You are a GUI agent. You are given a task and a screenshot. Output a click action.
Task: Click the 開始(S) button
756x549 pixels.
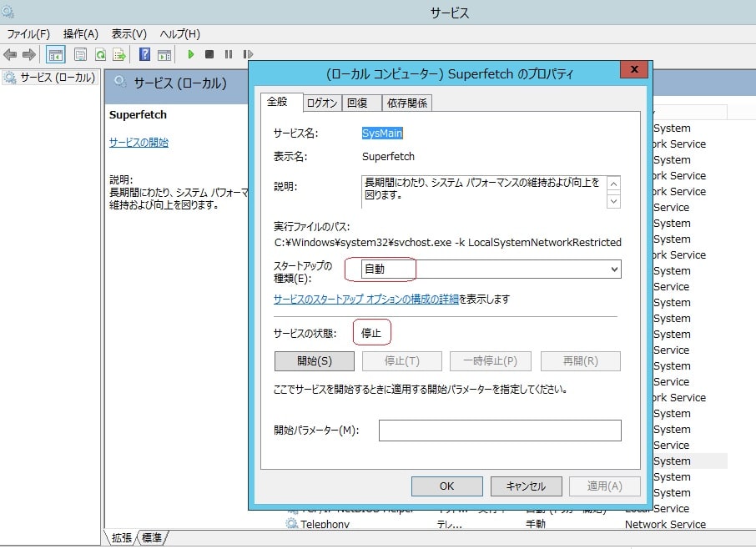coord(315,361)
